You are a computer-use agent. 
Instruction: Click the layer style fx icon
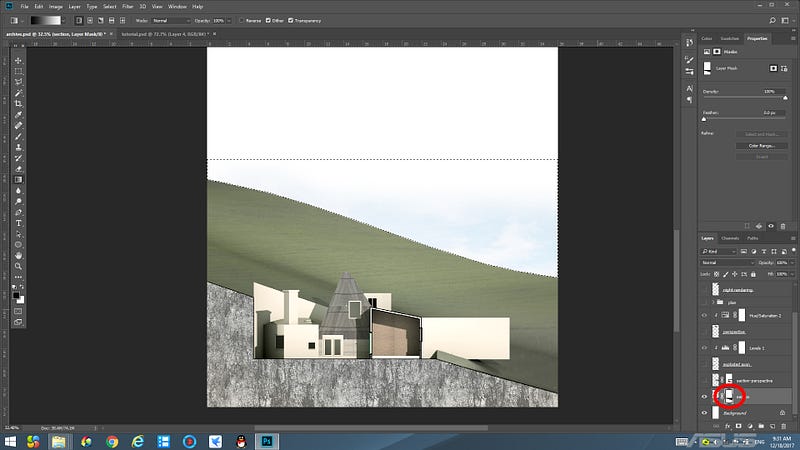point(728,426)
